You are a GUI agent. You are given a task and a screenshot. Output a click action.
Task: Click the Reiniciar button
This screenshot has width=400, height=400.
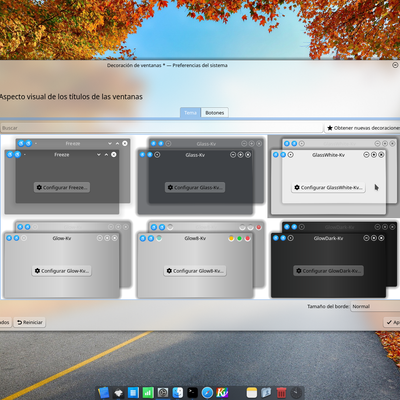(30, 322)
